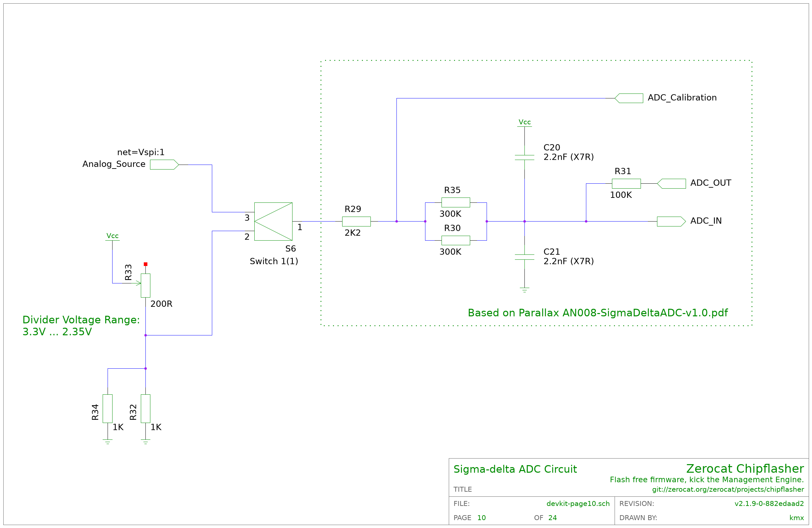
Task: Click pin number 2 of switch S6
Action: coord(247,237)
